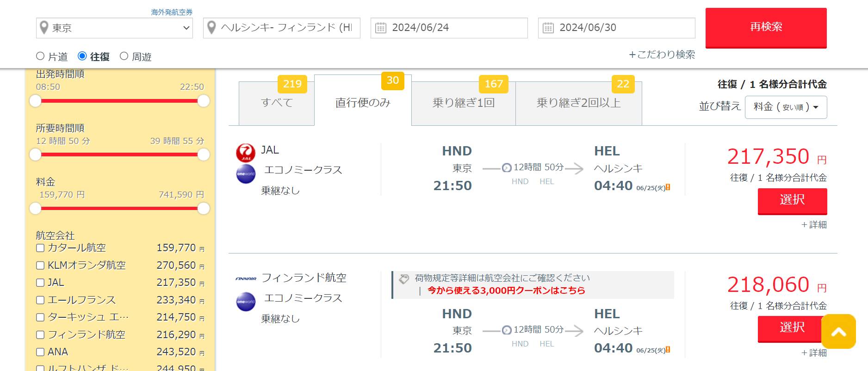
Task: Check the JAL airline filter checkbox
Action: click(40, 283)
